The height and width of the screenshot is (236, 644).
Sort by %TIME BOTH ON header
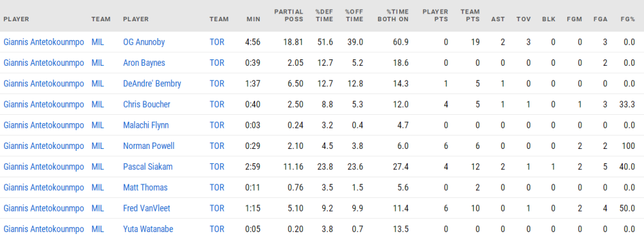tap(393, 15)
